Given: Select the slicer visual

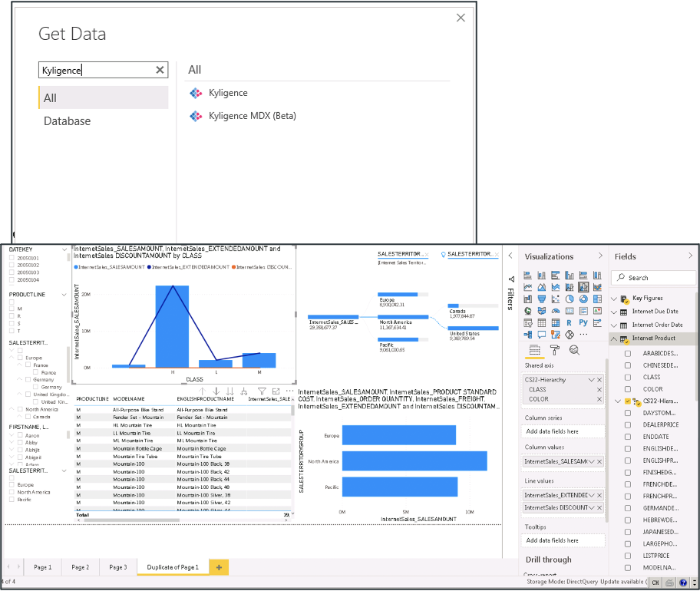Looking at the screenshot, I should [527, 322].
